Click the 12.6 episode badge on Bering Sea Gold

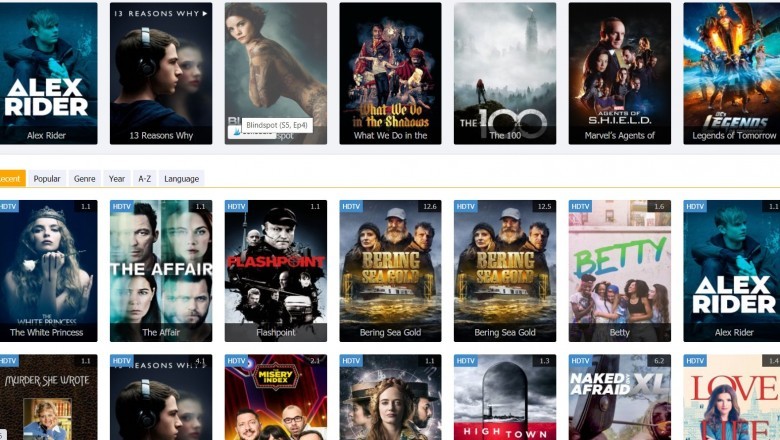[430, 207]
